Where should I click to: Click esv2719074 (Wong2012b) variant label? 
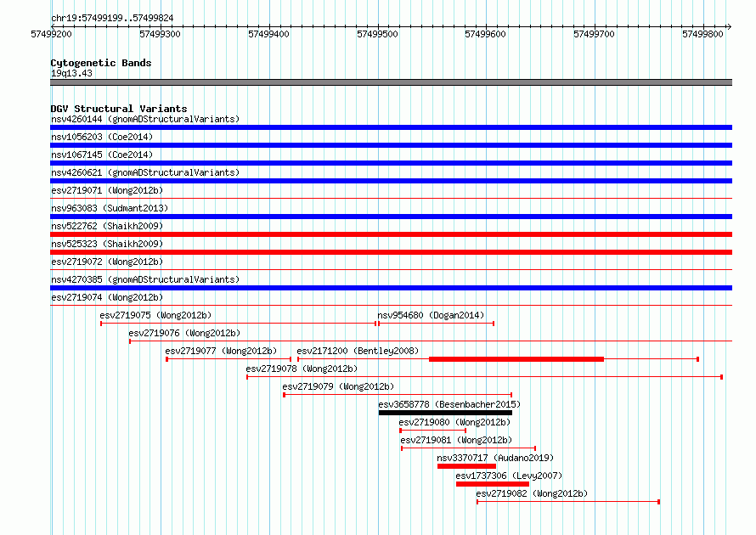(107, 297)
